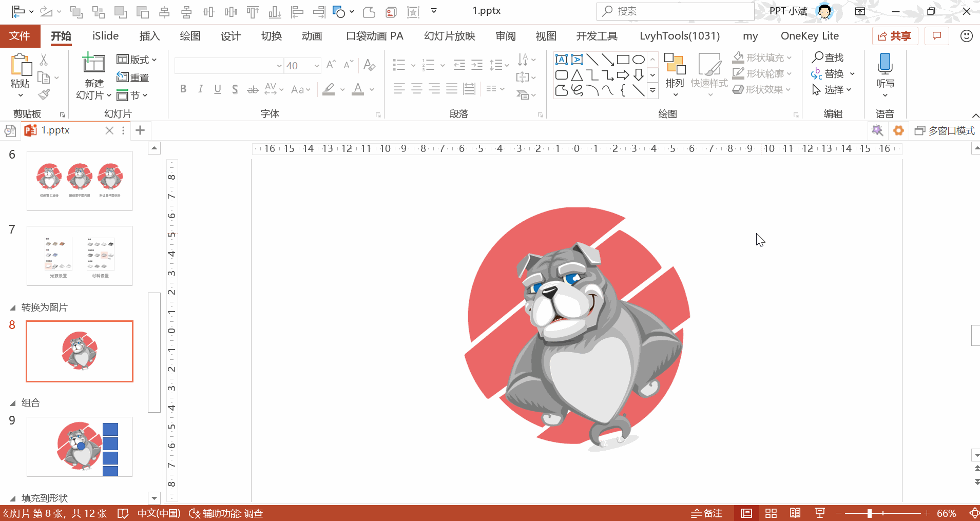Image resolution: width=980 pixels, height=521 pixels.
Task: Open the Change Case Aa dropdown
Action: tap(301, 89)
